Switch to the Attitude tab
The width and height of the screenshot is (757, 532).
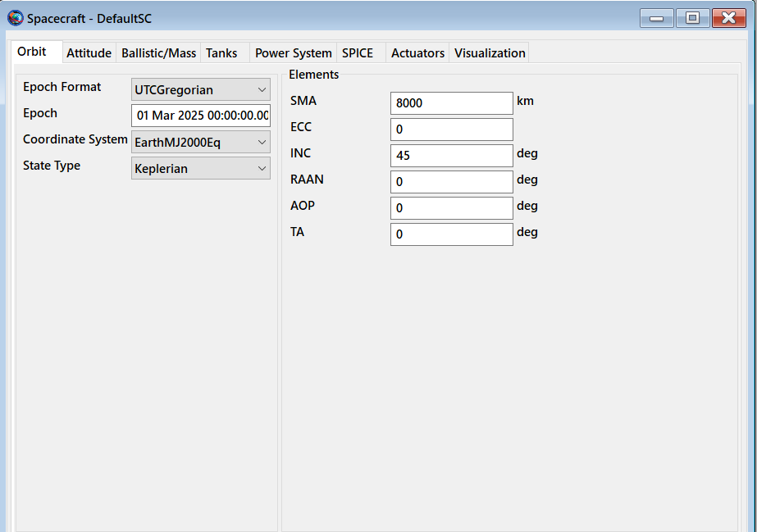[x=89, y=53]
